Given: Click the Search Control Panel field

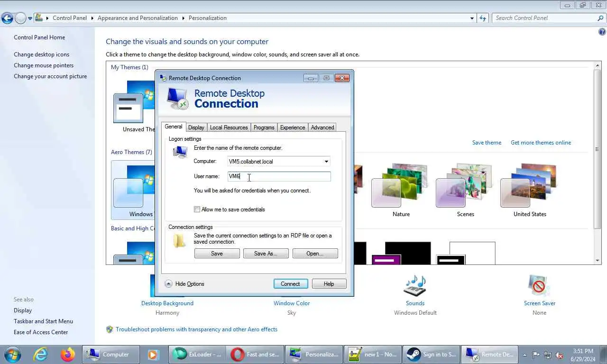Looking at the screenshot, I should coord(544,18).
